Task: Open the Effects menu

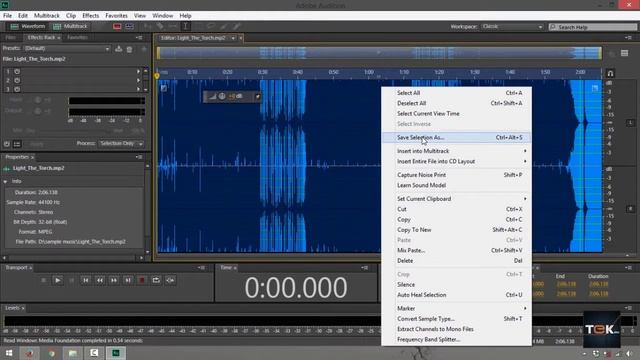Action: (91, 16)
